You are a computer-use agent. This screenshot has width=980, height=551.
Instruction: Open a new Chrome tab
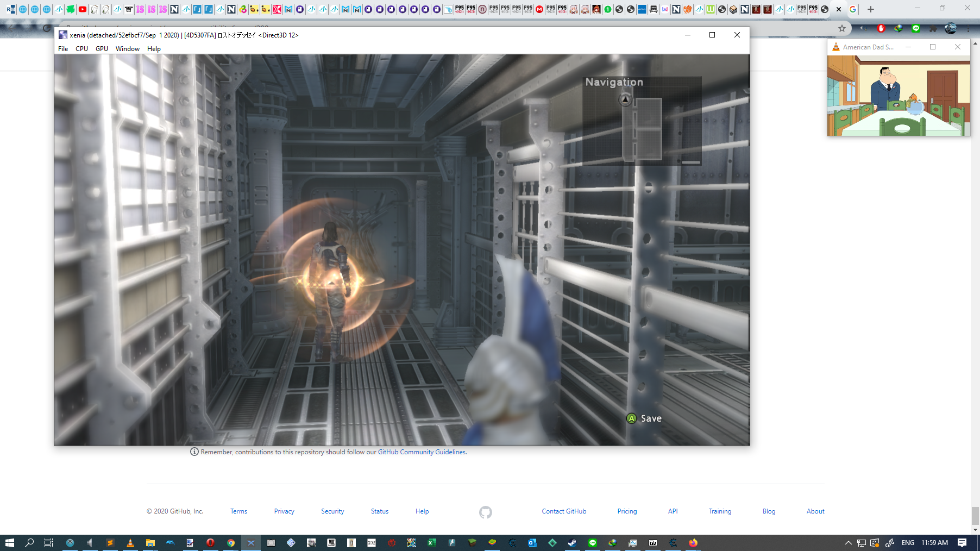tap(871, 9)
